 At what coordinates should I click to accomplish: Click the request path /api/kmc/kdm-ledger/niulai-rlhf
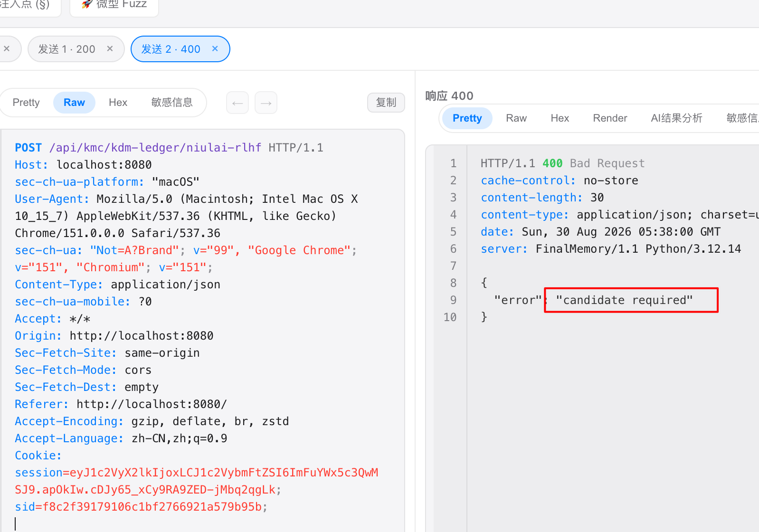(155, 148)
